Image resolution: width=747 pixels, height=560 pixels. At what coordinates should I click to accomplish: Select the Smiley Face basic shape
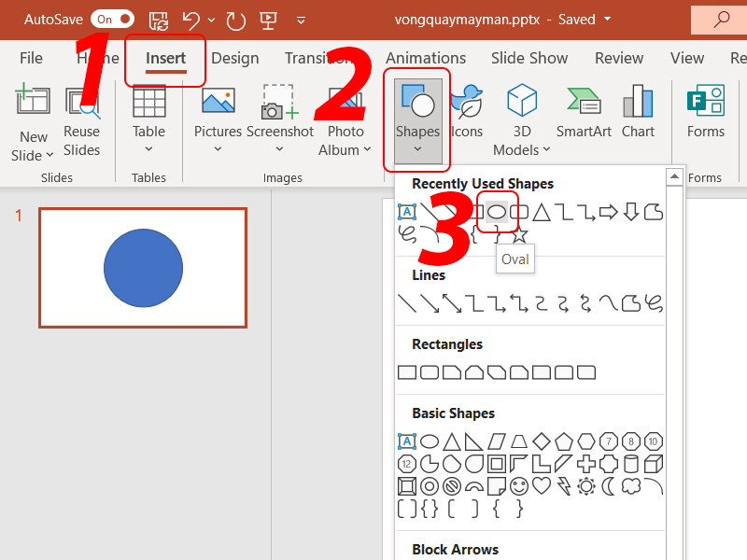click(x=521, y=486)
